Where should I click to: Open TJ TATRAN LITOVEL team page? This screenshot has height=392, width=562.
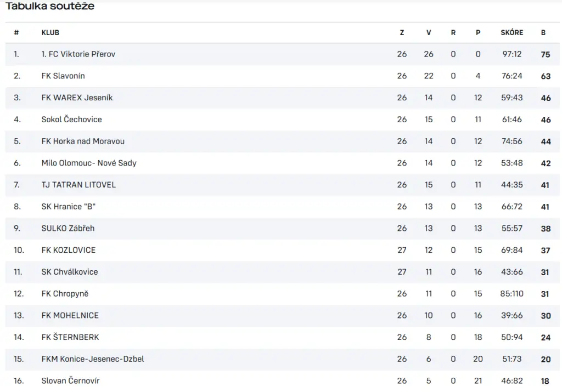click(78, 185)
